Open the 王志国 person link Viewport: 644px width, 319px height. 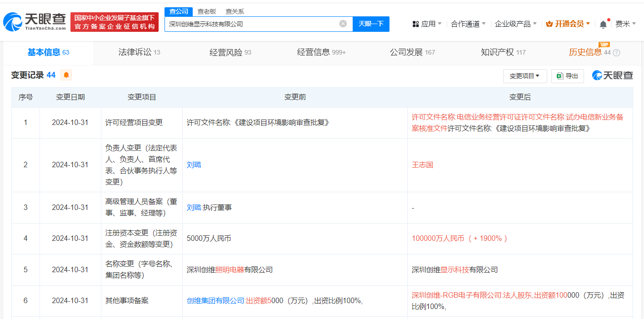pos(423,164)
